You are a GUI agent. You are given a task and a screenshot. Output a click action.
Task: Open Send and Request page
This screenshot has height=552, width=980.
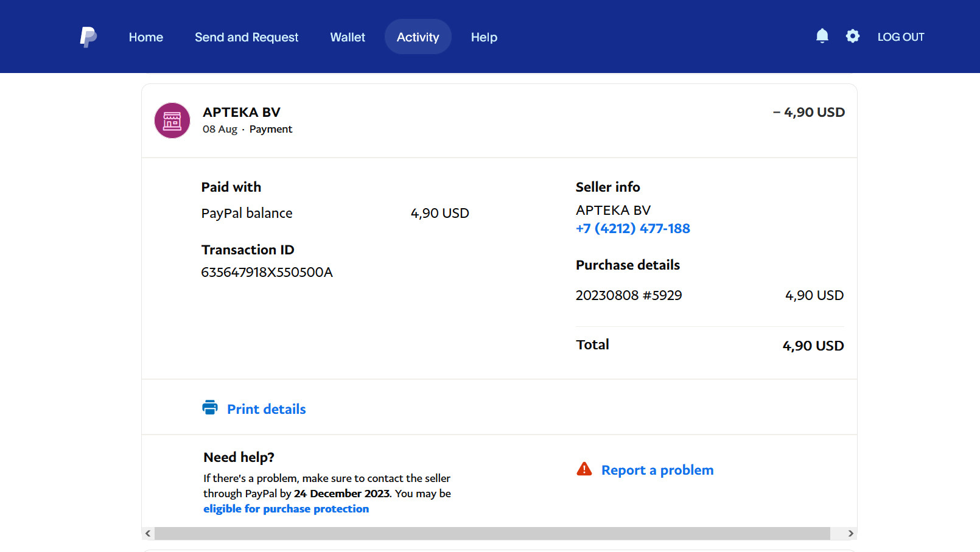pyautogui.click(x=247, y=37)
